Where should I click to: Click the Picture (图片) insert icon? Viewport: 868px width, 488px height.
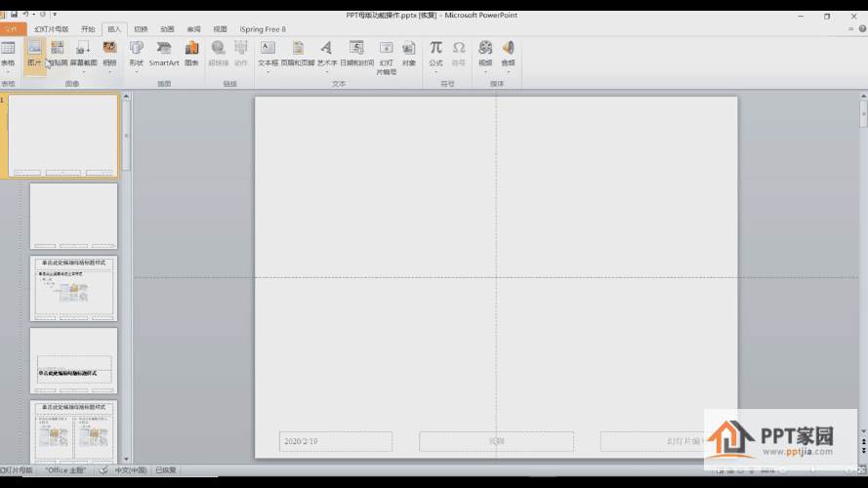pyautogui.click(x=34, y=55)
